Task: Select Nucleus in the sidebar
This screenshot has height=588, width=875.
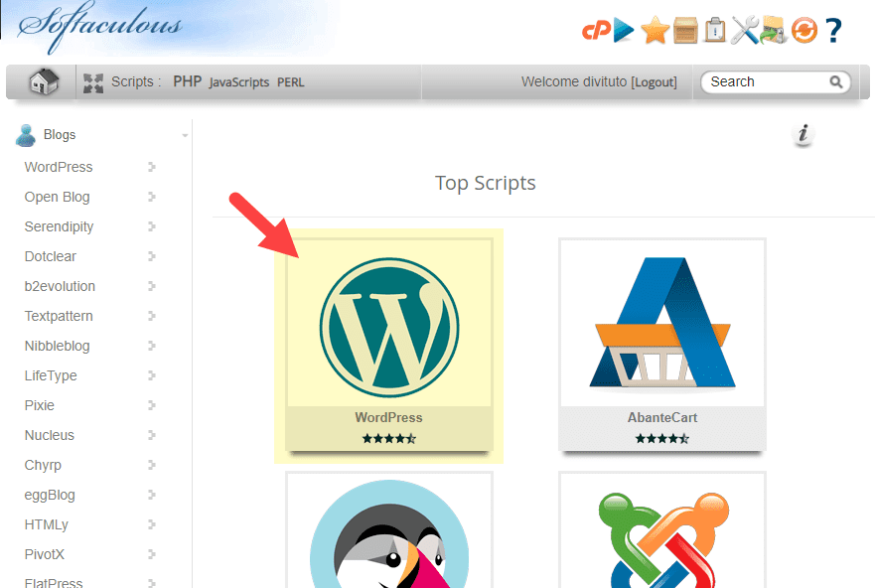Action: [x=49, y=435]
